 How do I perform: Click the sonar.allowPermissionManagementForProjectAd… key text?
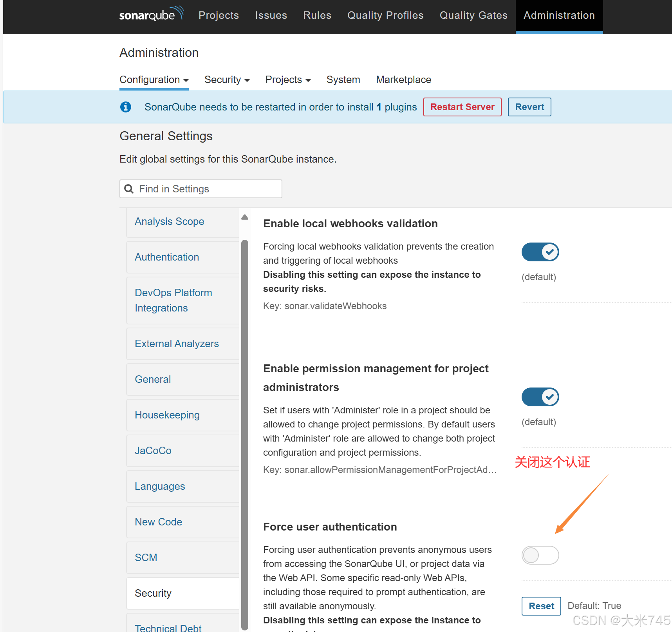click(x=380, y=470)
